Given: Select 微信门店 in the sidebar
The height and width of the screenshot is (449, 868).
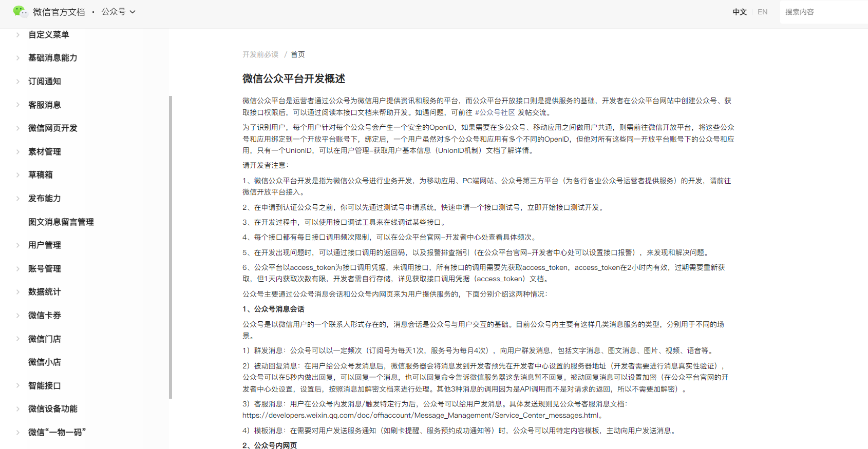Looking at the screenshot, I should coord(44,339).
